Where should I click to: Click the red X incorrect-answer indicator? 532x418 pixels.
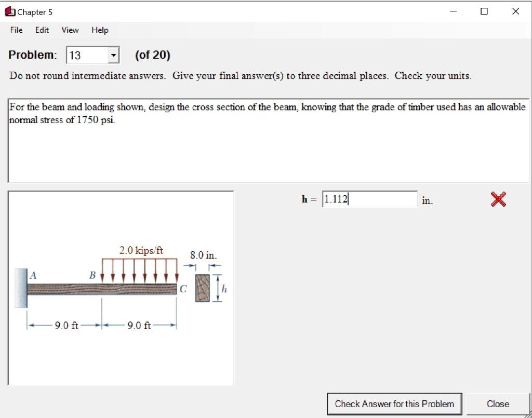point(497,199)
